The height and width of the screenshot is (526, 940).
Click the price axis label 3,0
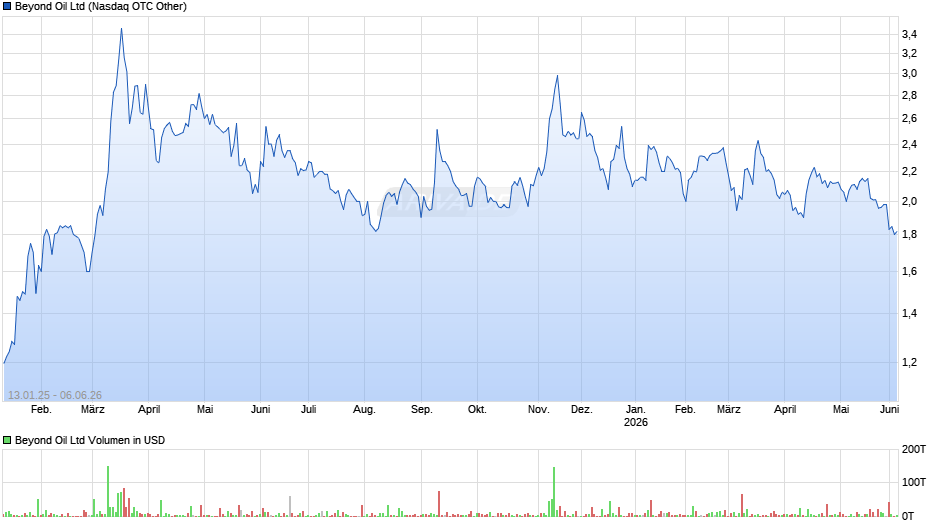click(x=909, y=74)
